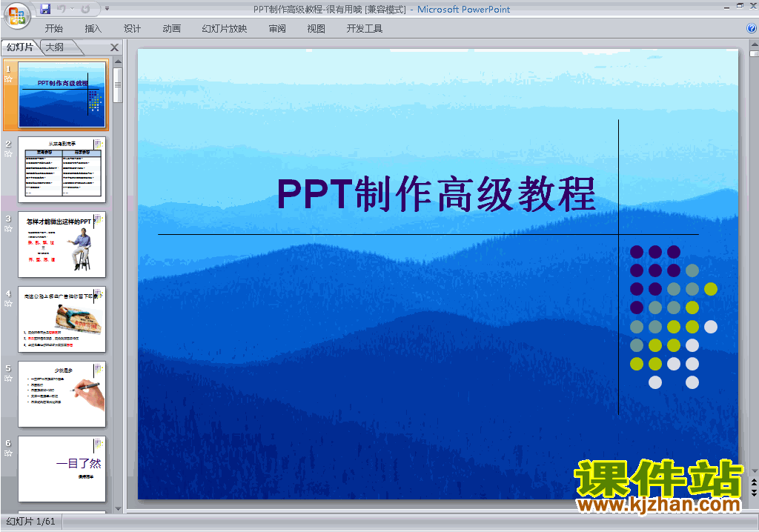
Task: Select the 视图 ribbon tab
Action: 316,29
